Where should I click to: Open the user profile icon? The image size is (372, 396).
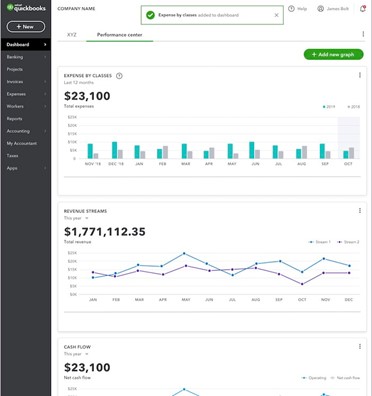pos(320,9)
